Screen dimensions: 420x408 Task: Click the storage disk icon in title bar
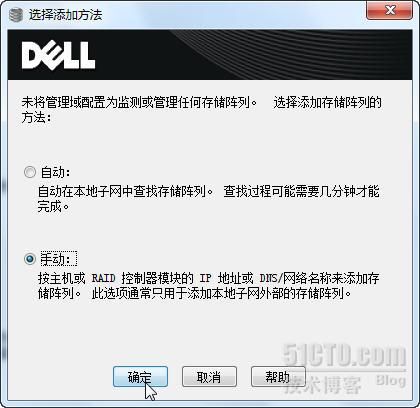(x=15, y=15)
